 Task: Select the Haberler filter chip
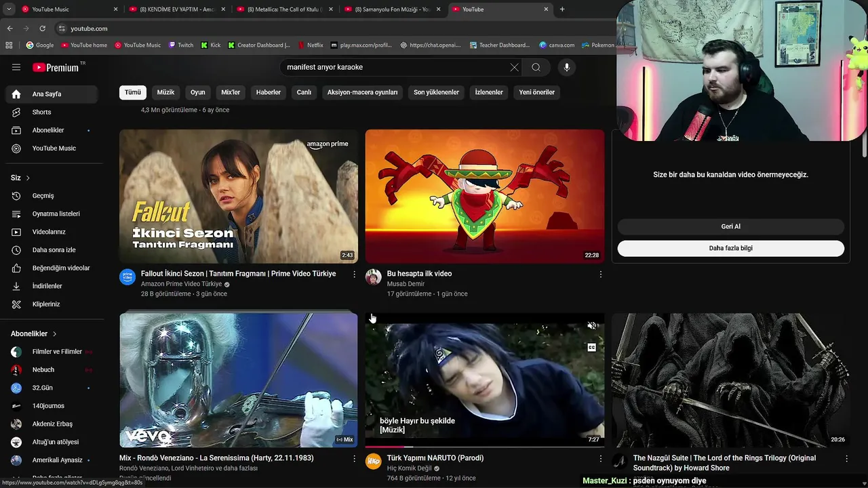point(269,92)
